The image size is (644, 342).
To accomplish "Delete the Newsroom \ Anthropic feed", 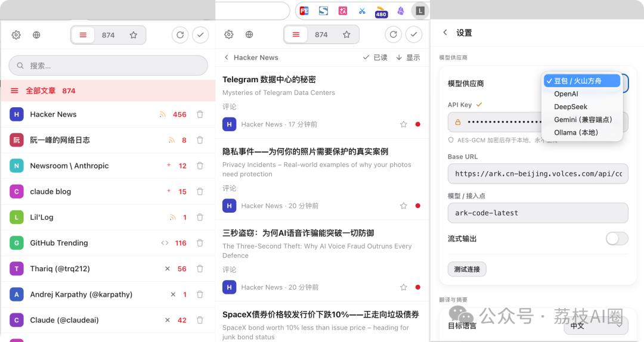I will coord(200,166).
